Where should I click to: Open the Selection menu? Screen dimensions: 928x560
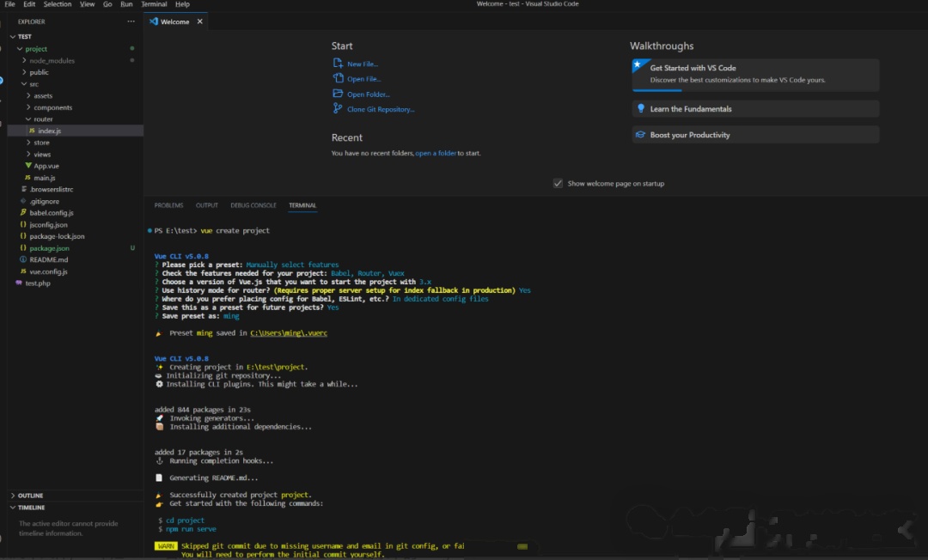tap(58, 4)
